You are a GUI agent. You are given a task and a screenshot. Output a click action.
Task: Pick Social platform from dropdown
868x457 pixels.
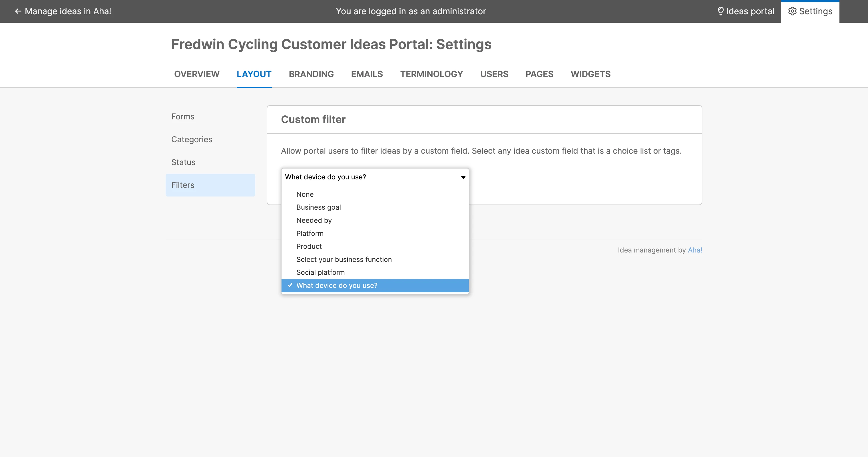point(320,272)
